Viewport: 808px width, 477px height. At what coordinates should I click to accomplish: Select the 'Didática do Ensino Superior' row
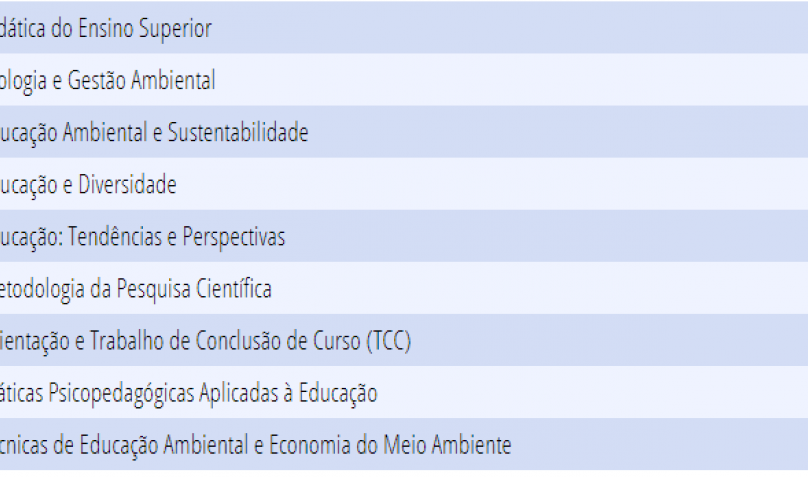(x=404, y=27)
